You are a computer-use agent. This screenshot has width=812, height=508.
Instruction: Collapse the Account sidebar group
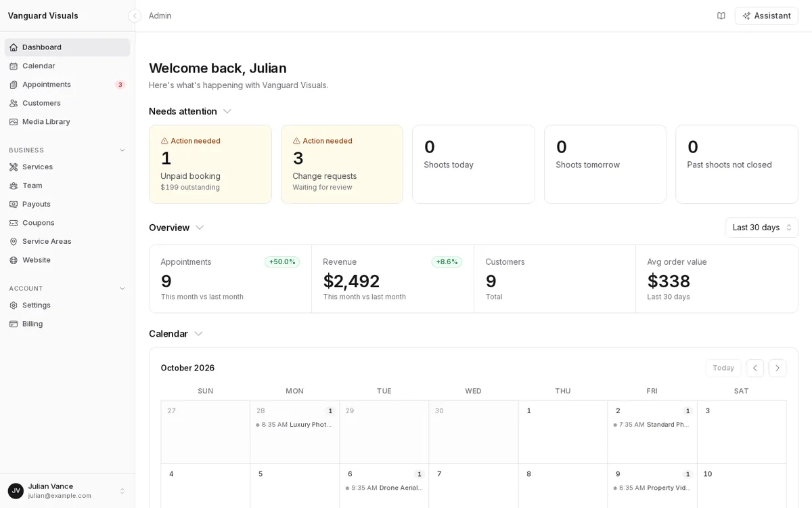point(122,289)
